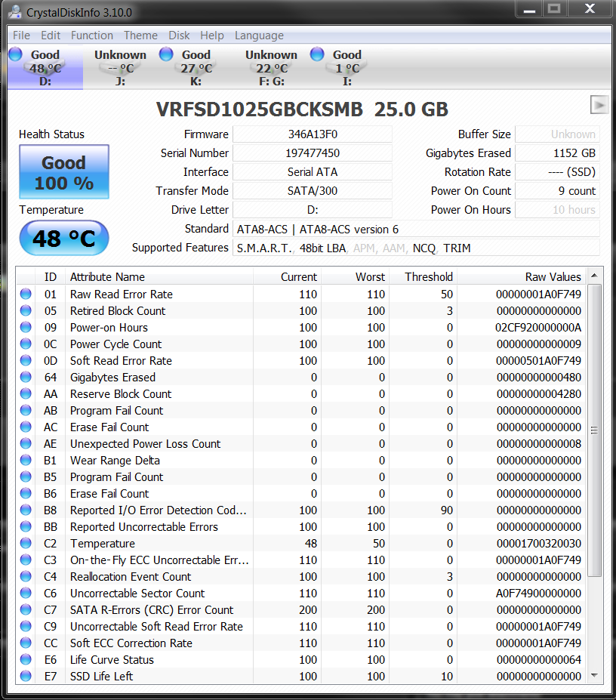The image size is (616, 700).
Task: Open the Disk menu
Action: (x=179, y=35)
